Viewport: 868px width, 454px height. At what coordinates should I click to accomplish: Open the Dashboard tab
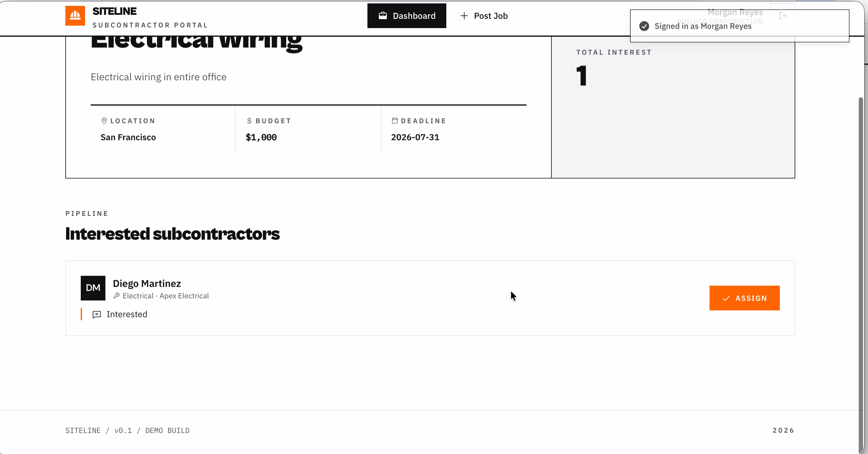click(x=407, y=16)
